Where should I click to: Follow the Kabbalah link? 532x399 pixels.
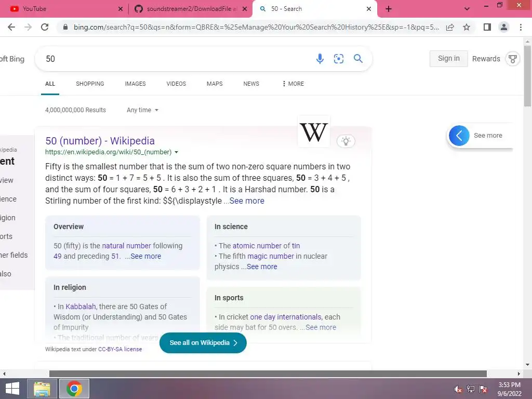81,307
